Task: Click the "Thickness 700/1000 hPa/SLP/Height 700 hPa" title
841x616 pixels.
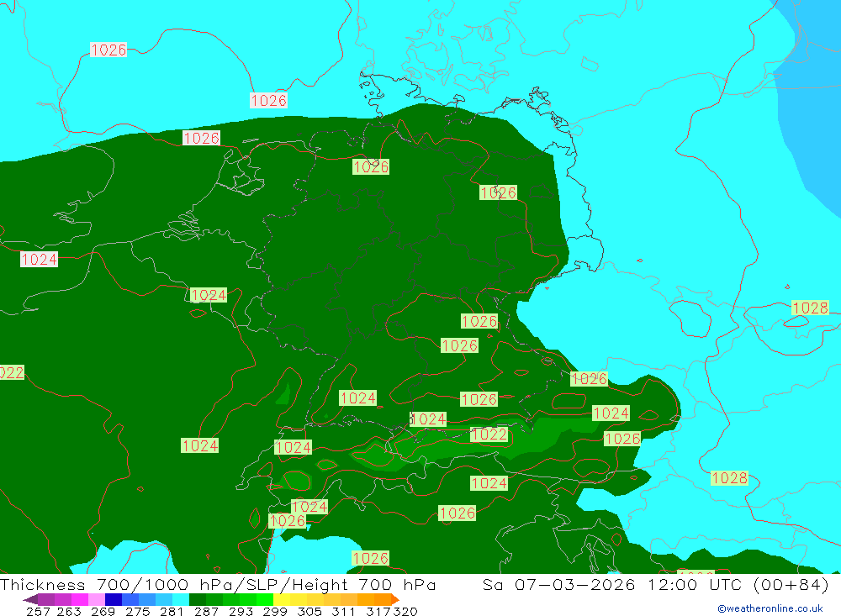Action: (218, 584)
